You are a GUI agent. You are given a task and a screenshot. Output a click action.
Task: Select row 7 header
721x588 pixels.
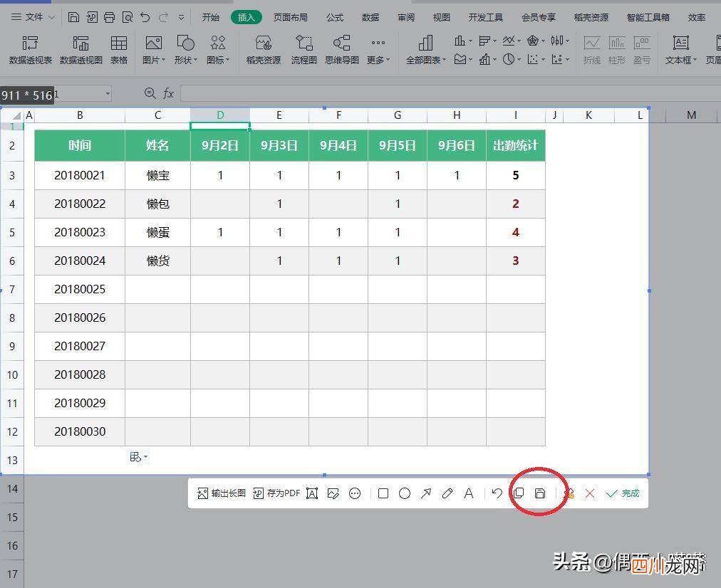click(x=12, y=290)
